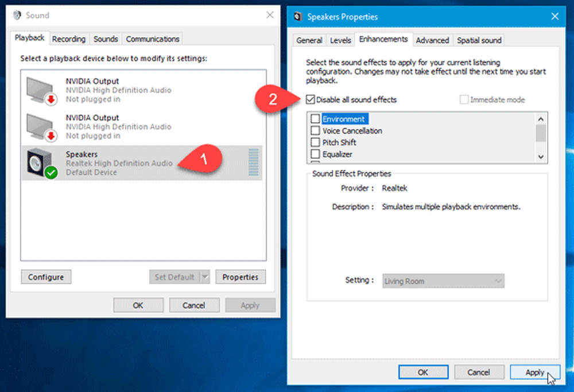574x392 pixels.
Task: Open the Spatial sound tab
Action: (x=479, y=40)
